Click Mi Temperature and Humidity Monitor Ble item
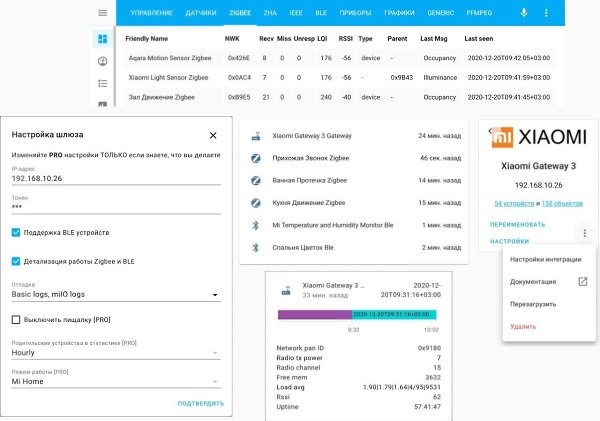 tap(354, 225)
